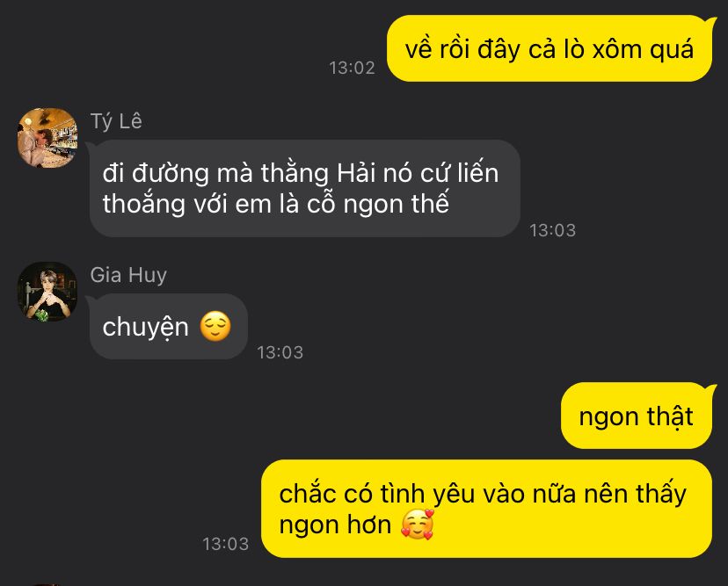The height and width of the screenshot is (586, 728).
Task: Tap the relieved face emoji in Gia Huy's message
Action: (x=215, y=327)
